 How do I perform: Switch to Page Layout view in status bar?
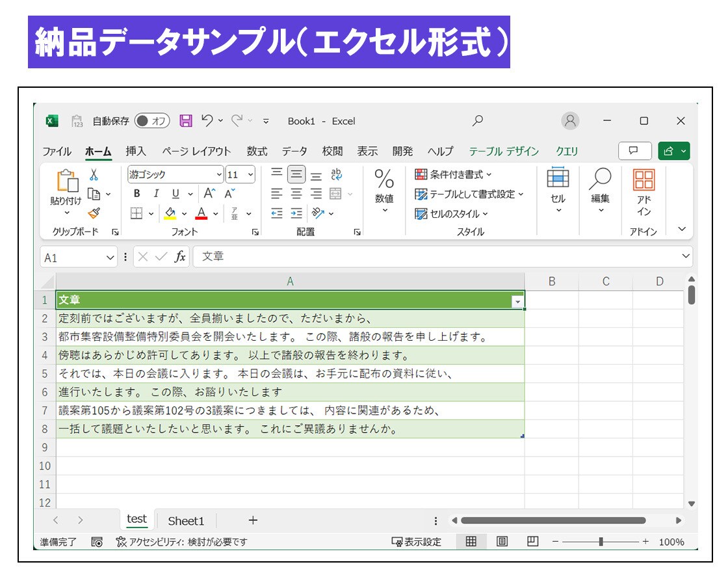[x=502, y=541]
